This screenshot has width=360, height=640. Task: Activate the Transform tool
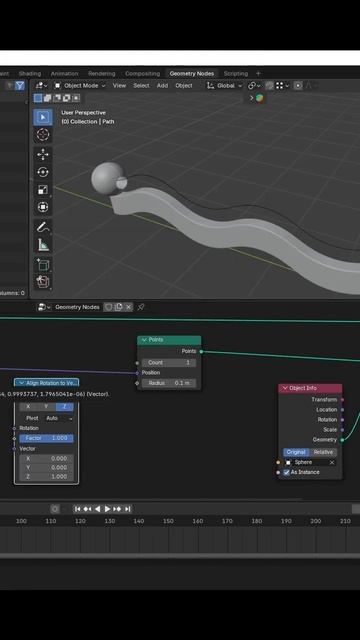click(x=43, y=207)
